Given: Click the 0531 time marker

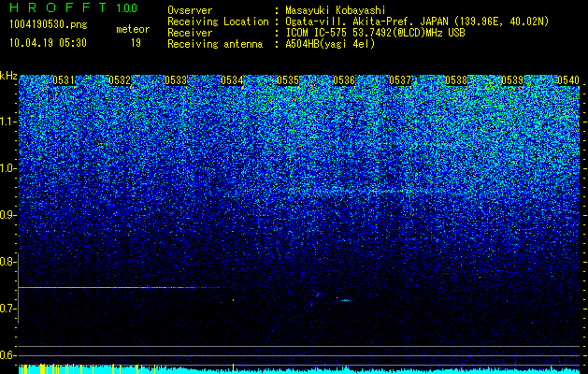Looking at the screenshot, I should [x=64, y=80].
